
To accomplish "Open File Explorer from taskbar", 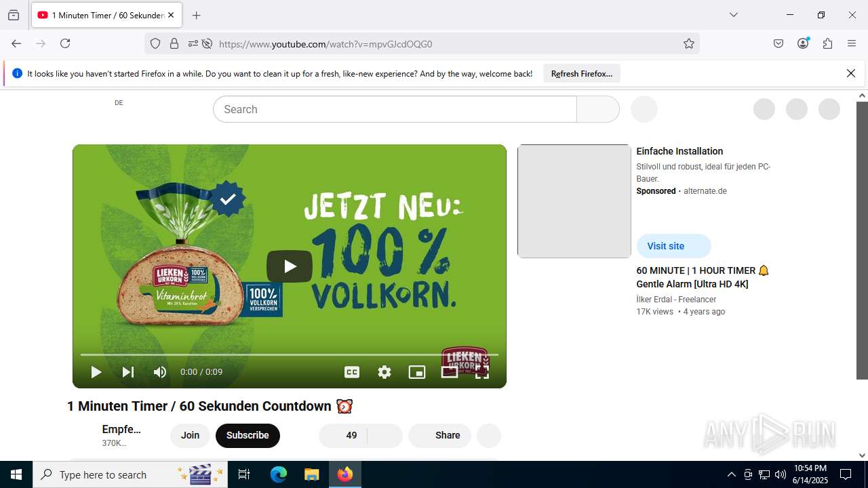I will coord(311,474).
